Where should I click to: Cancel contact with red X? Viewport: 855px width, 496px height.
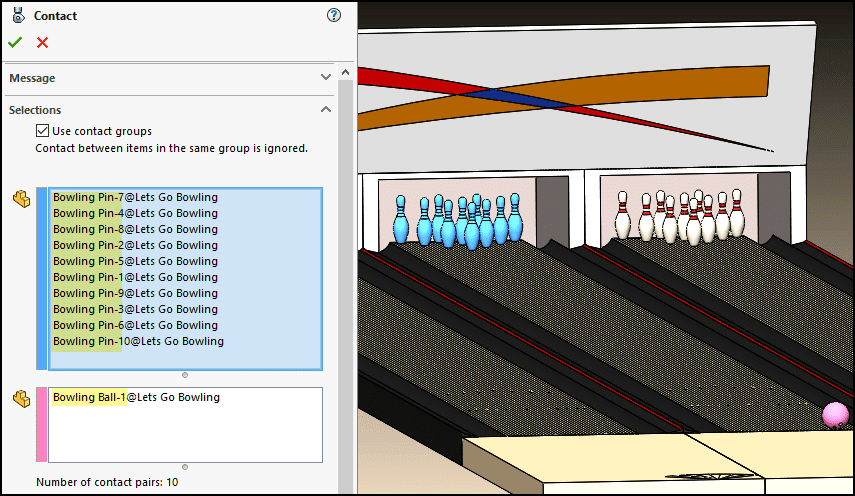pos(43,43)
